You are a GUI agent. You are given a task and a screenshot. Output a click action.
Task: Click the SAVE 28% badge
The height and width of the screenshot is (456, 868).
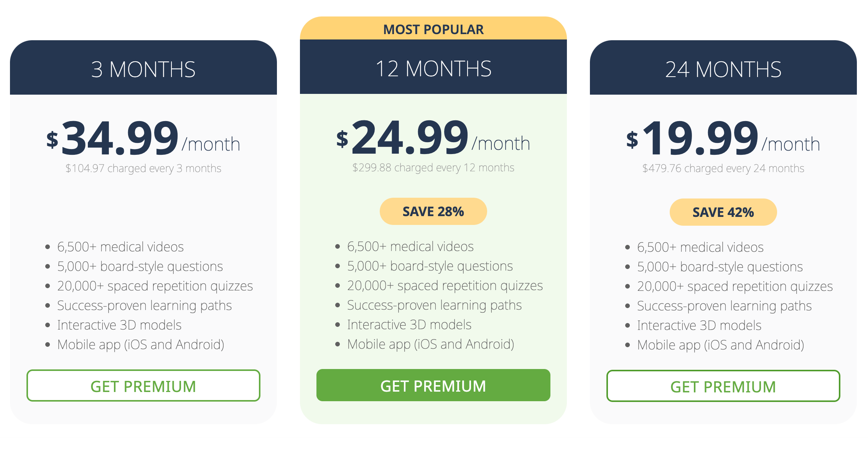coord(433,211)
